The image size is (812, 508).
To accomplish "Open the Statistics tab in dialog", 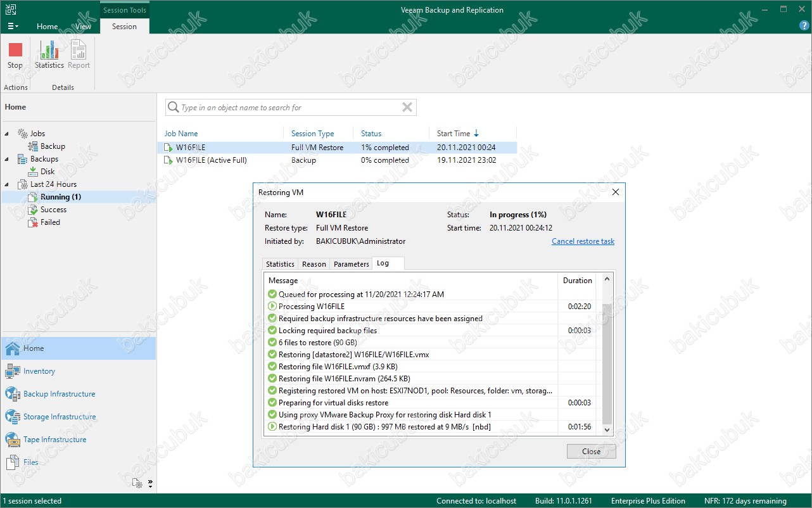I will pyautogui.click(x=280, y=264).
